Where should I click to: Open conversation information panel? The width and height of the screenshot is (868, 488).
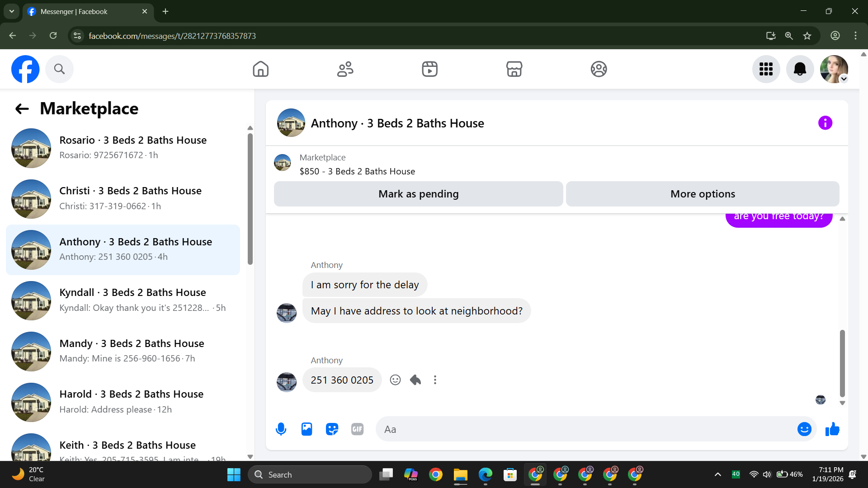click(825, 123)
